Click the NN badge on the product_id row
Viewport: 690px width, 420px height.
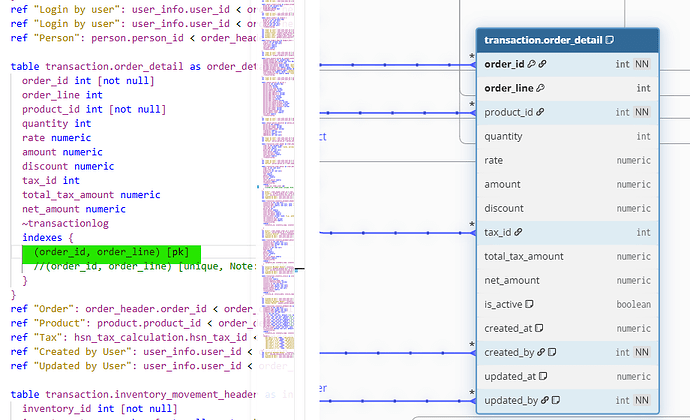(x=642, y=112)
